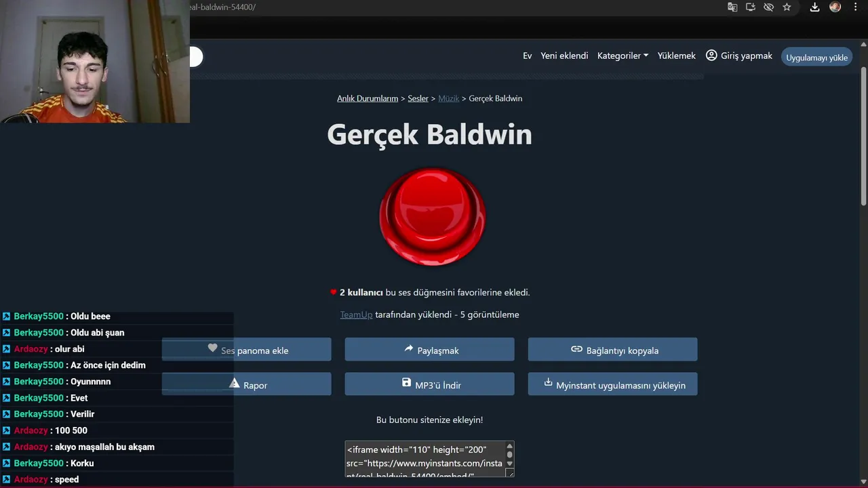
Task: Click the icon beside Ardaozy : olur abi
Action: pos(6,349)
